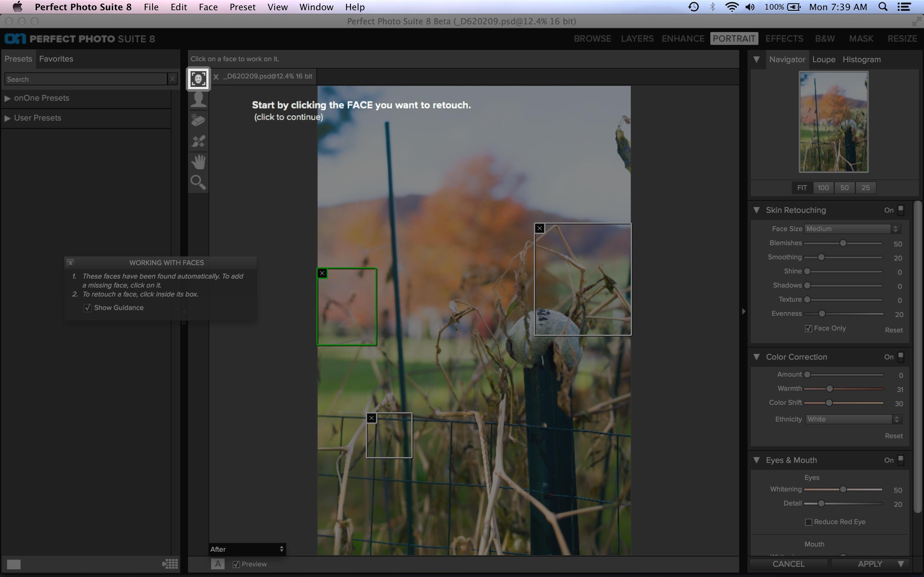Enable Reduce Red Eye
924x577 pixels.
(808, 522)
